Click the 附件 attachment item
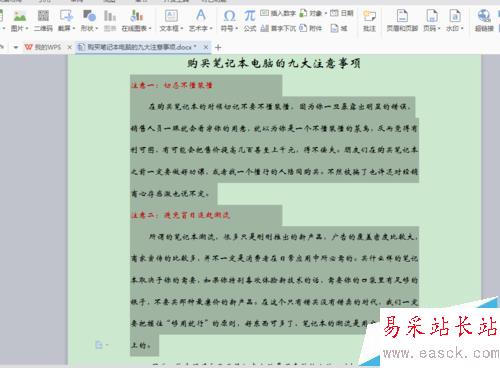The width and height of the screenshot is (500, 368). [311, 28]
